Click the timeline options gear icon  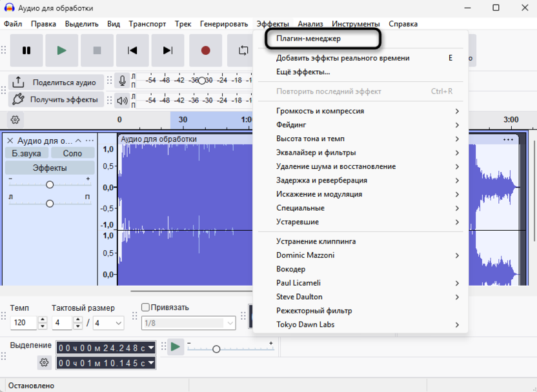[x=14, y=119]
